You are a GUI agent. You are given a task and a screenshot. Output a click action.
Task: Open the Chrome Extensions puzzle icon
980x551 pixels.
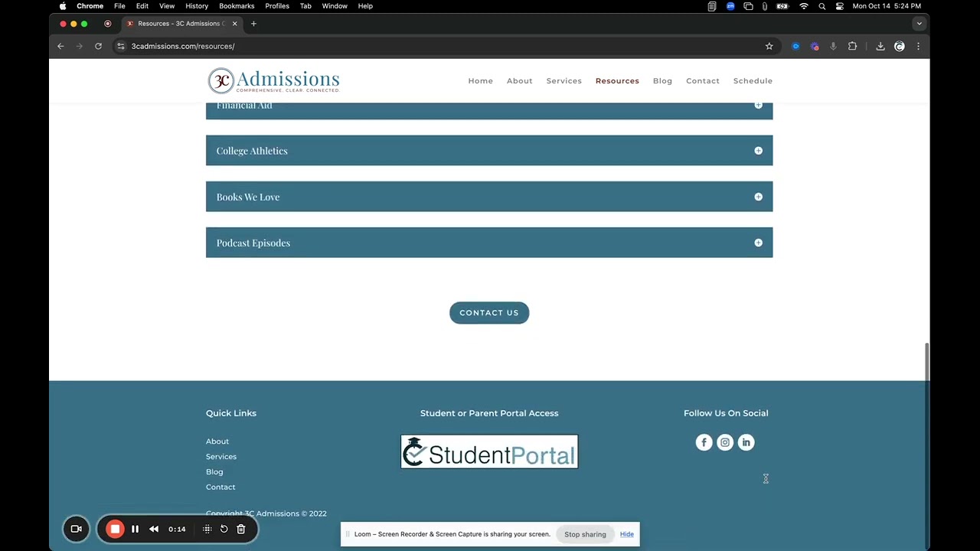coord(852,46)
